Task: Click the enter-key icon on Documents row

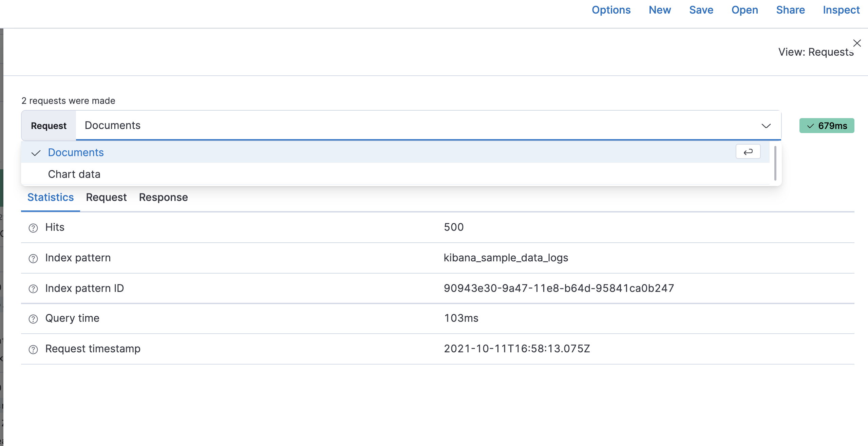Action: [x=748, y=152]
